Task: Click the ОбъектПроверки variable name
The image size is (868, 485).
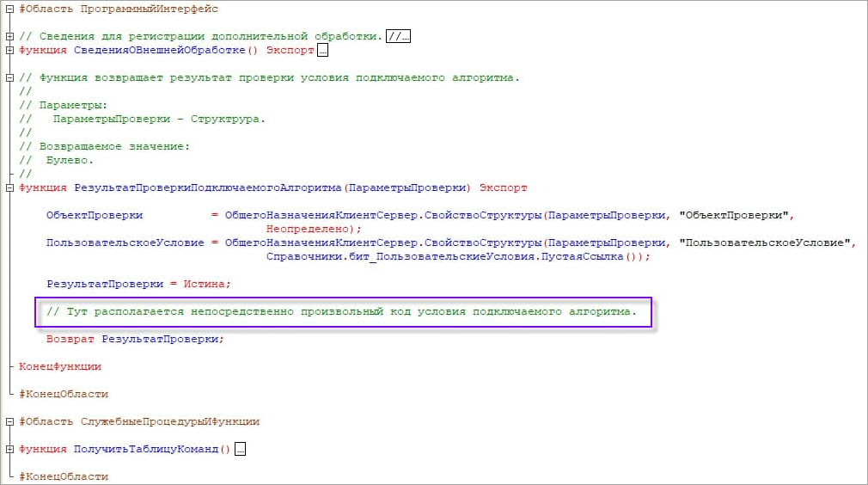Action: click(95, 215)
